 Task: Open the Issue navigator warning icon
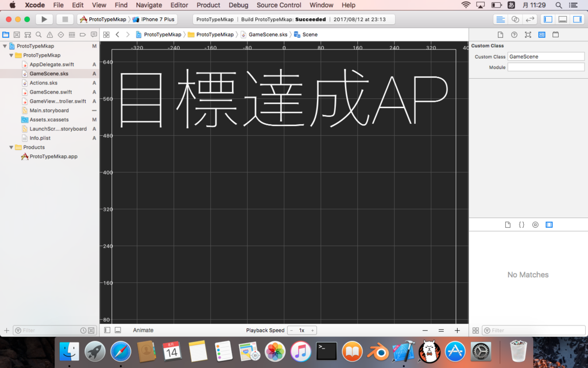pyautogui.click(x=49, y=34)
